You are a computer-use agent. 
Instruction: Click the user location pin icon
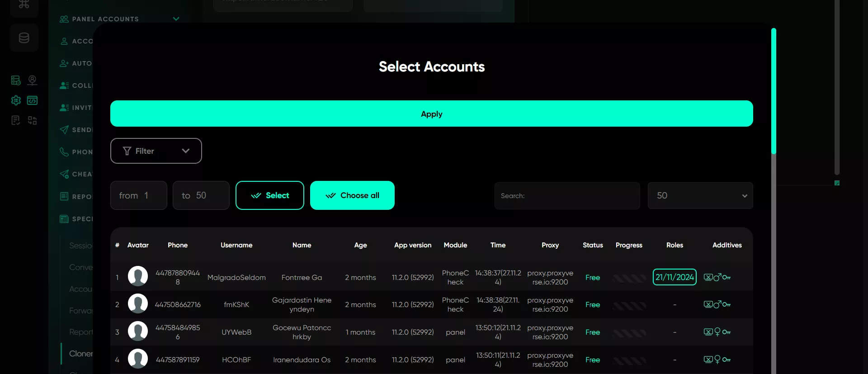32,80
